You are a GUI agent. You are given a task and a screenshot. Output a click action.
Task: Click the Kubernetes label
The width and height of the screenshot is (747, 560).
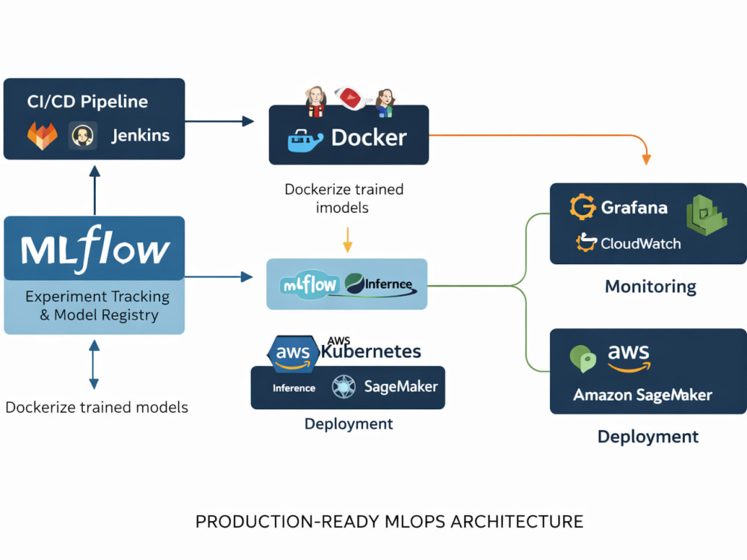(x=371, y=352)
